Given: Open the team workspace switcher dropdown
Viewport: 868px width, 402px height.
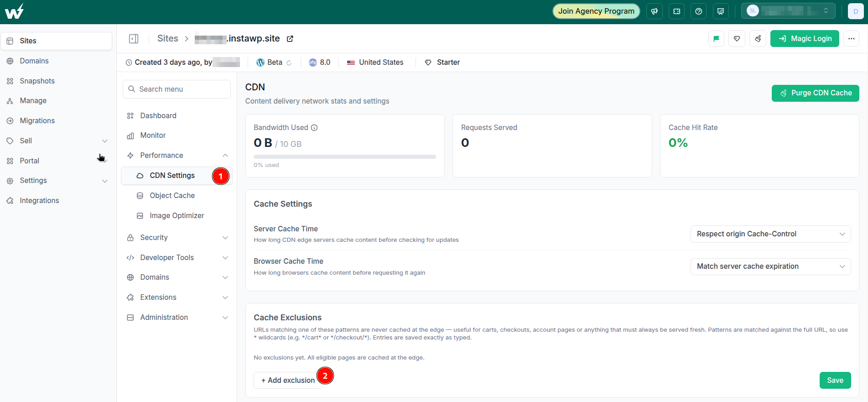Looking at the screenshot, I should point(788,11).
